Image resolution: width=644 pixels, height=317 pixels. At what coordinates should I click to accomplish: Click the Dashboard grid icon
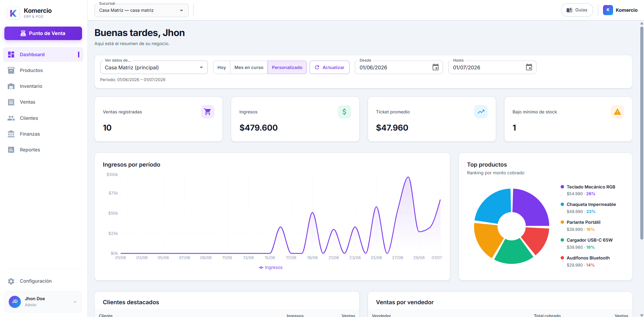11,55
